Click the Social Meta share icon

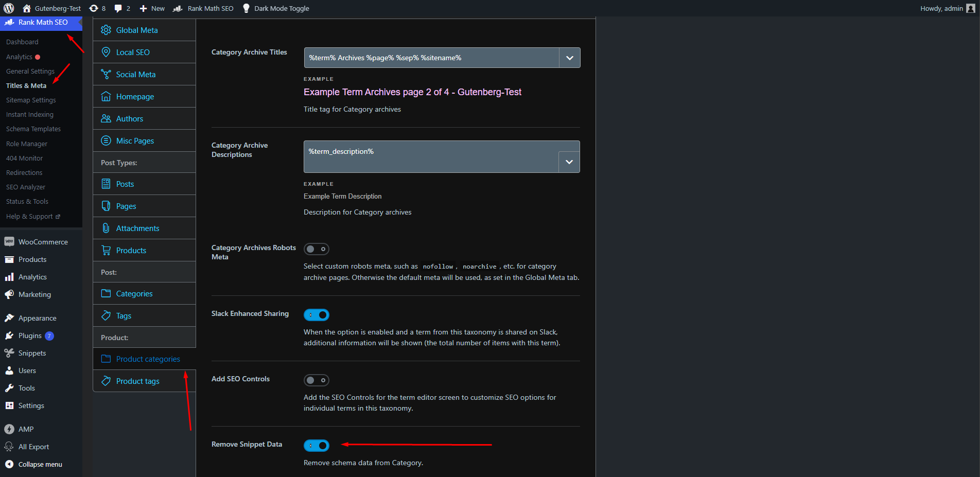click(106, 74)
